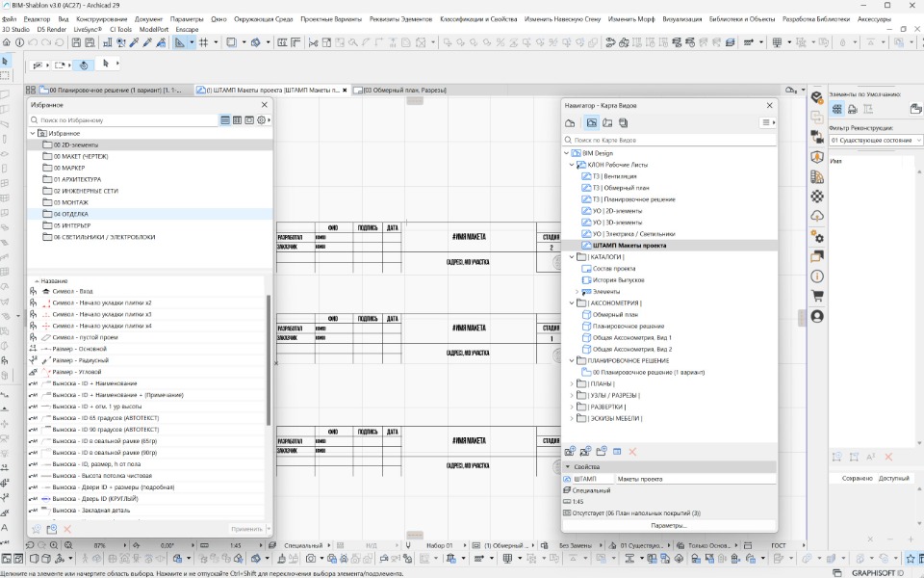Select the syringe inject parameters tool

(147, 42)
